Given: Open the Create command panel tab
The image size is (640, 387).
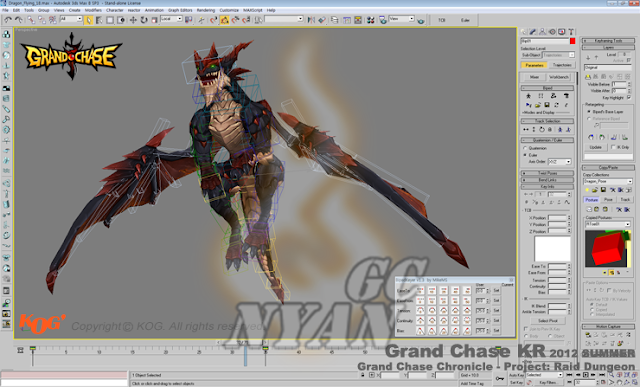Looking at the screenshot, I should 524,31.
